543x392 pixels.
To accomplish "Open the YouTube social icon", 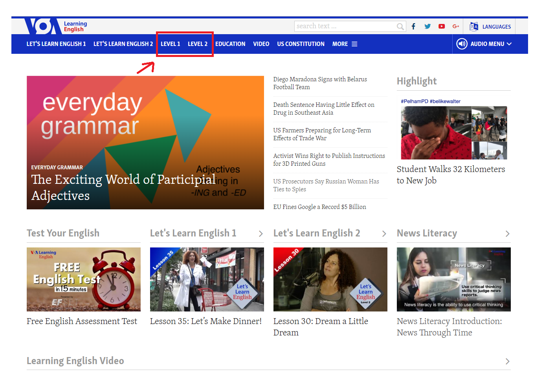I will tap(442, 26).
